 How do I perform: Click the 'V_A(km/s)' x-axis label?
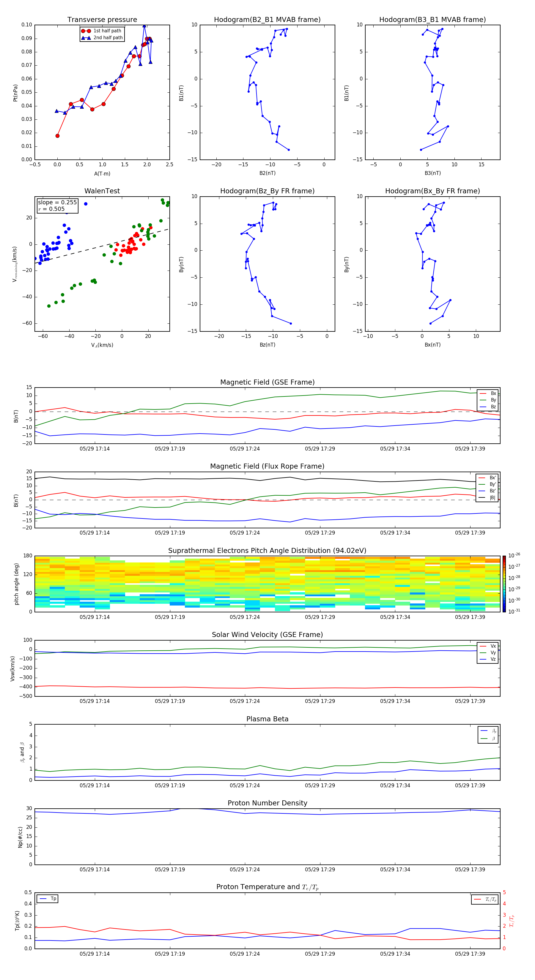click(102, 345)
